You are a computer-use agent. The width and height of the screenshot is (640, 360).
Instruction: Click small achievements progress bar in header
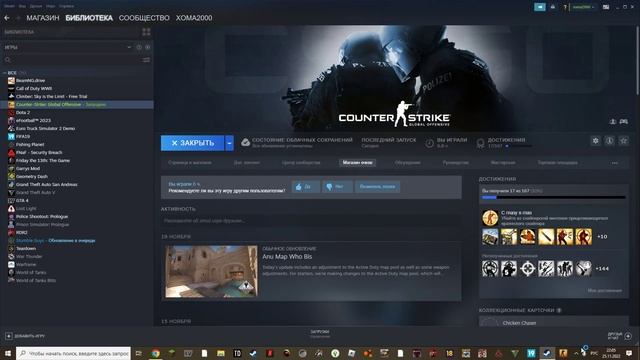(519, 146)
